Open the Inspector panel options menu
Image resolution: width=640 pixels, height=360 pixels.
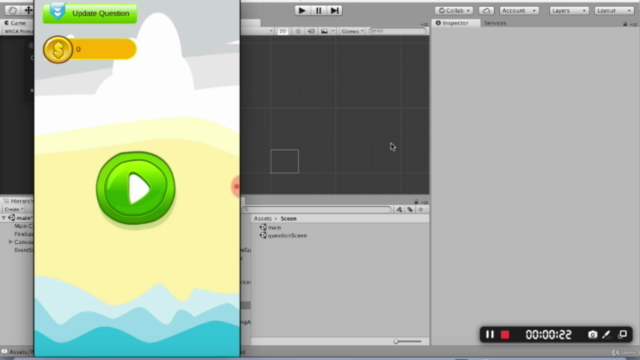point(633,24)
